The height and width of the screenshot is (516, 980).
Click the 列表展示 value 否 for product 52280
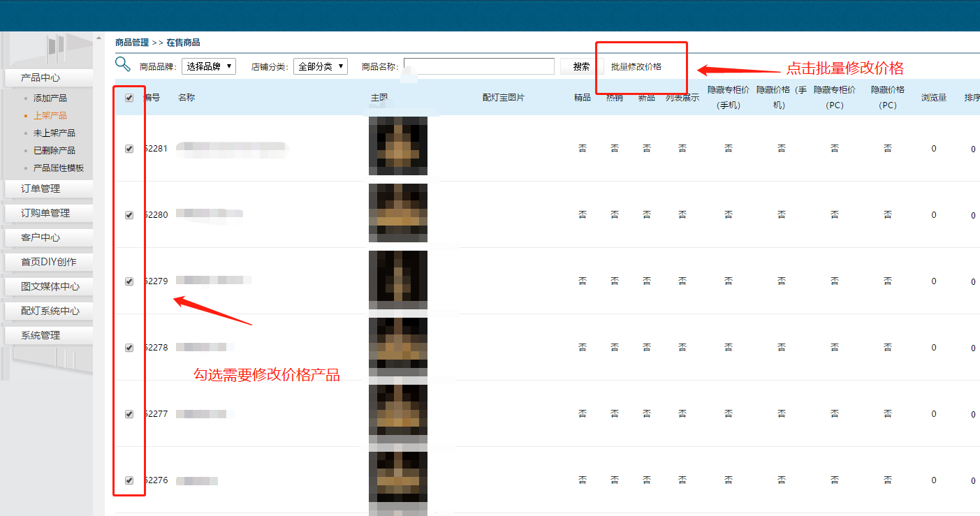(x=682, y=215)
